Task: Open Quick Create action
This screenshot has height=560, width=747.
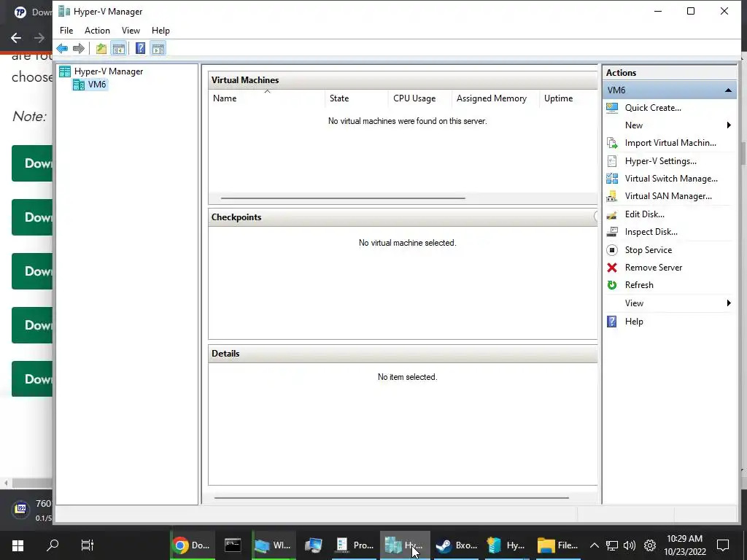Action: point(653,108)
